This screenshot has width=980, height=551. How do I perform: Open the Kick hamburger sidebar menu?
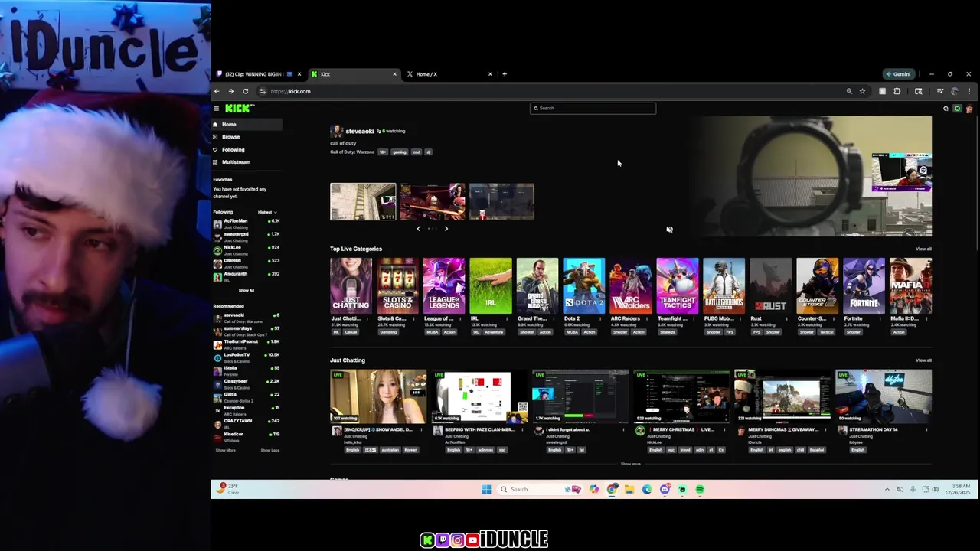217,109
